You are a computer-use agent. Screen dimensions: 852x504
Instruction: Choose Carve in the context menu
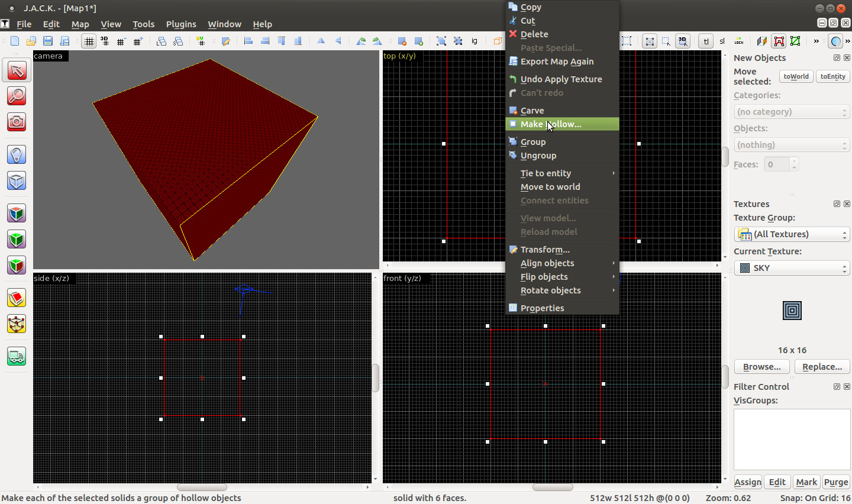(x=562, y=111)
